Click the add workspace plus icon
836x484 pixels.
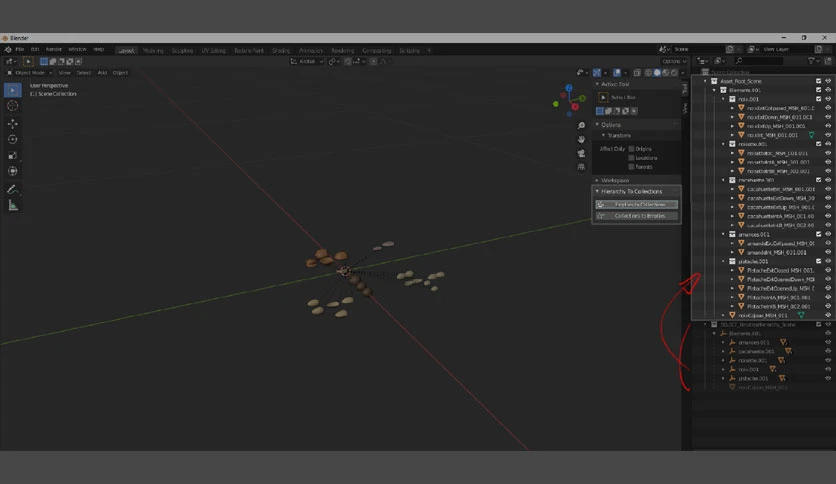tap(429, 51)
